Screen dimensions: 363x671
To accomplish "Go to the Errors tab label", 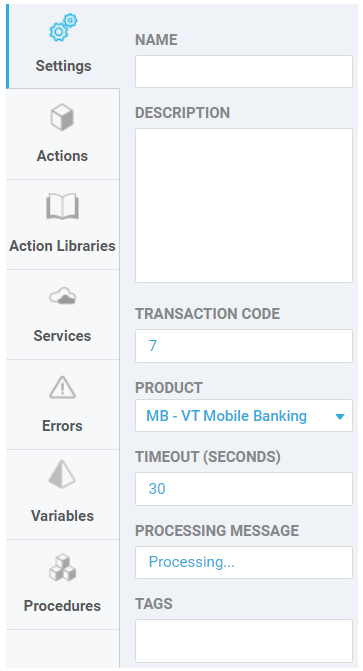I will 62,426.
